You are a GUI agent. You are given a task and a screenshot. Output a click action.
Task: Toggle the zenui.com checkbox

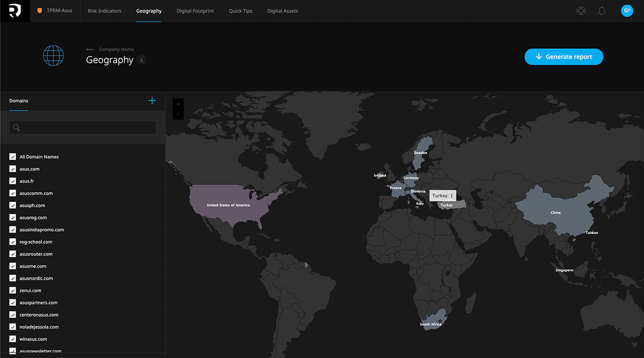click(12, 290)
